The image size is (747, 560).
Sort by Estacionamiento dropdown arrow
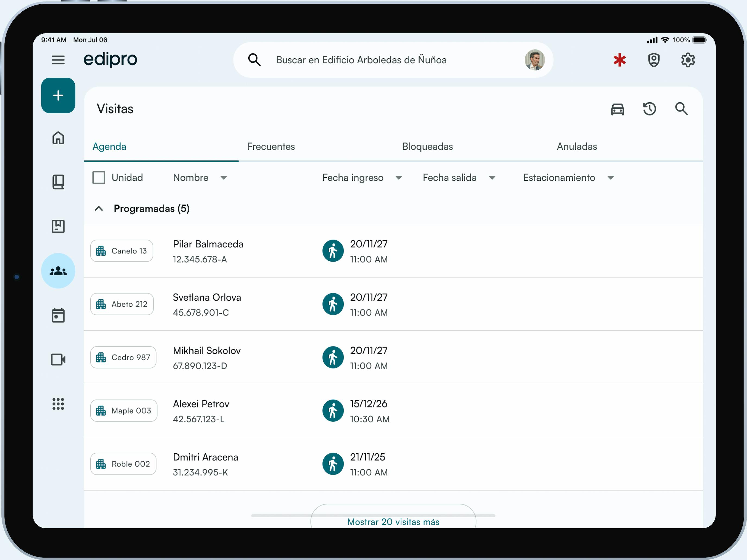point(610,178)
